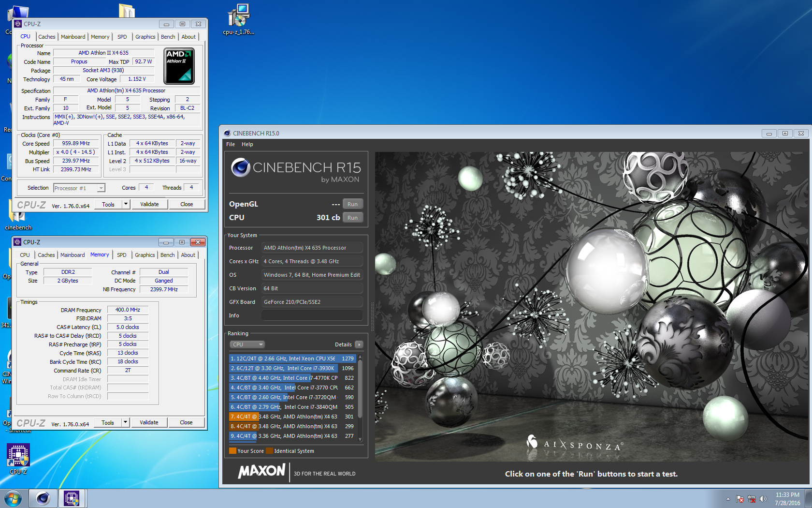Click the MAXON logo in Cinebench footer

(x=261, y=471)
